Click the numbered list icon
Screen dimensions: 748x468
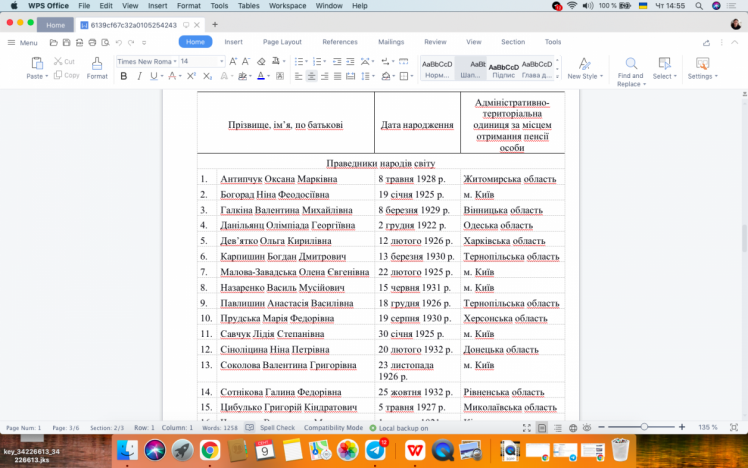[317, 61]
